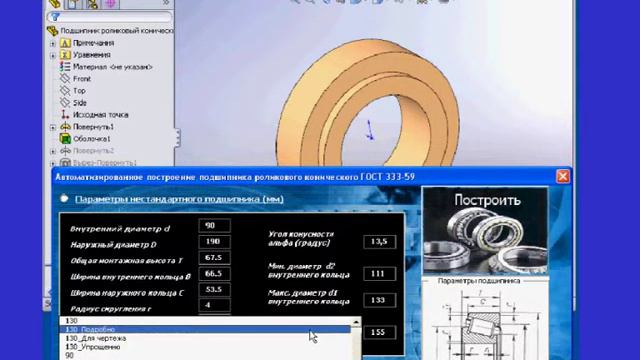Click the Уравнения equations folder icon

pos(65,55)
